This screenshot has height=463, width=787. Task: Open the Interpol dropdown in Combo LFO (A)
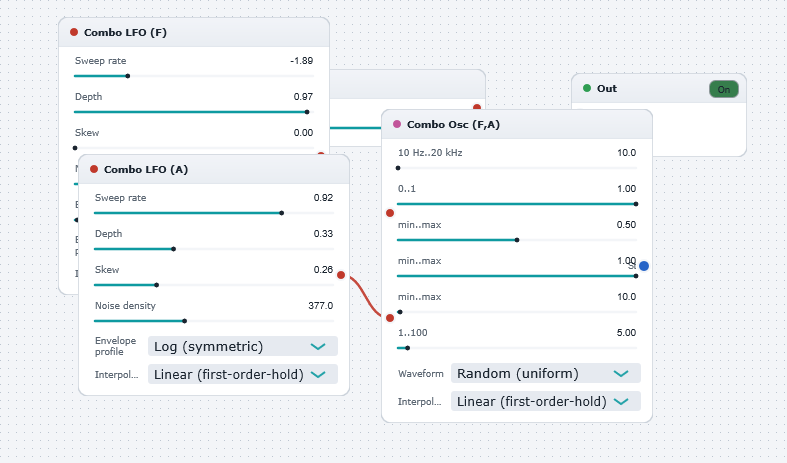point(243,375)
